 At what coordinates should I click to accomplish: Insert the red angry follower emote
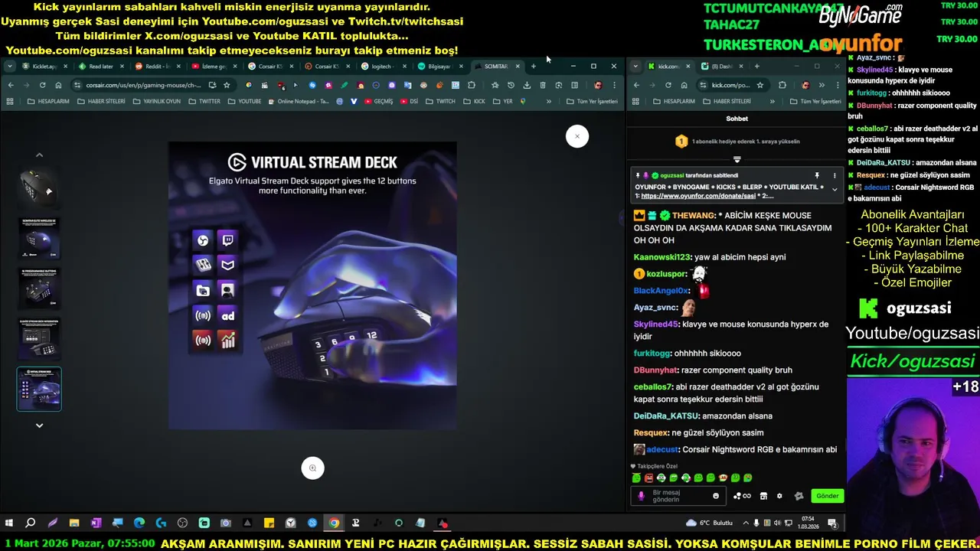click(x=648, y=478)
